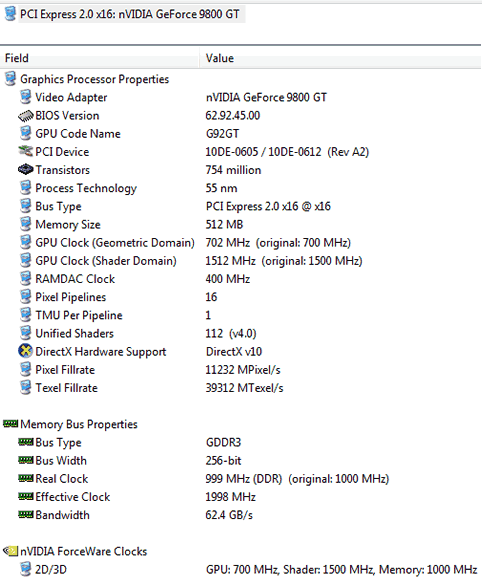Screen dimensions: 482x586
Task: Select BIOS Version value 62.92.45.00
Action: [x=233, y=115]
